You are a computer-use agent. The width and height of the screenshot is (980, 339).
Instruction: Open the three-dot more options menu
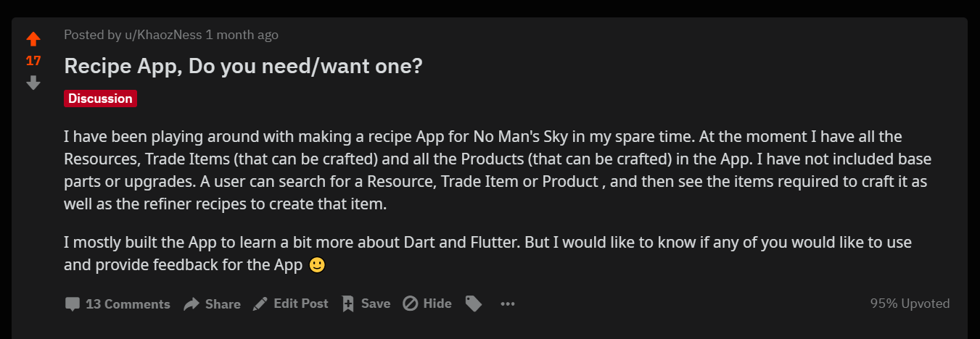pos(508,304)
